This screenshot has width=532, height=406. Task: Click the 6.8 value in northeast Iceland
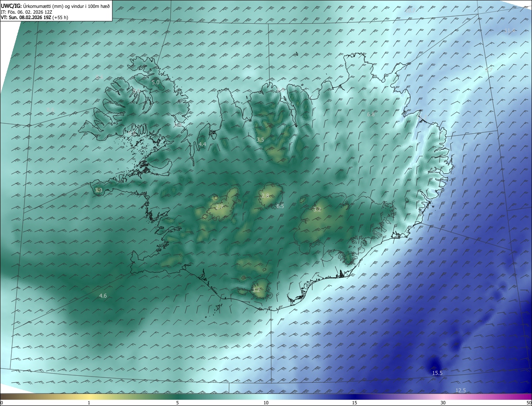click(371, 114)
